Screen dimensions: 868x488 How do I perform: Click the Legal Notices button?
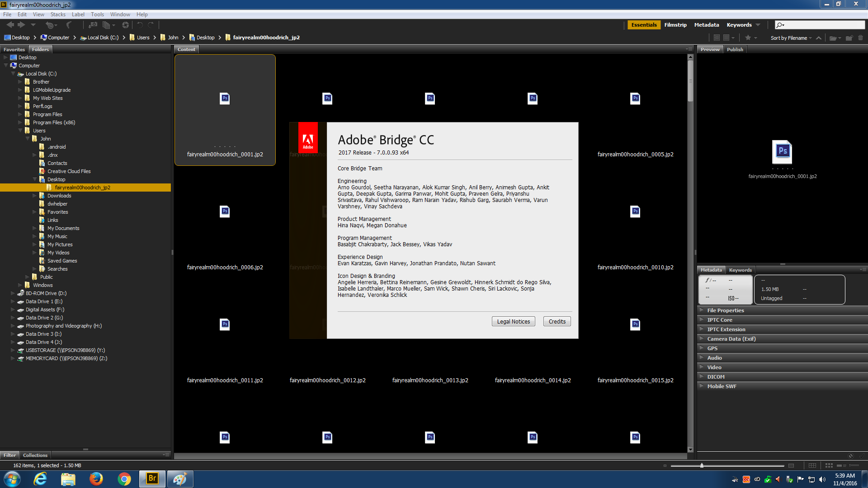pos(513,321)
